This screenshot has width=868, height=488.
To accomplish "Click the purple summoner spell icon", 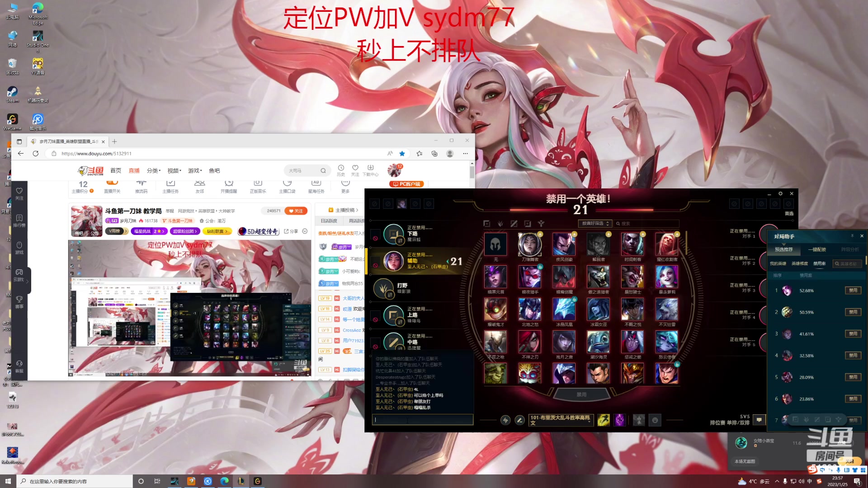I will pyautogui.click(x=619, y=420).
